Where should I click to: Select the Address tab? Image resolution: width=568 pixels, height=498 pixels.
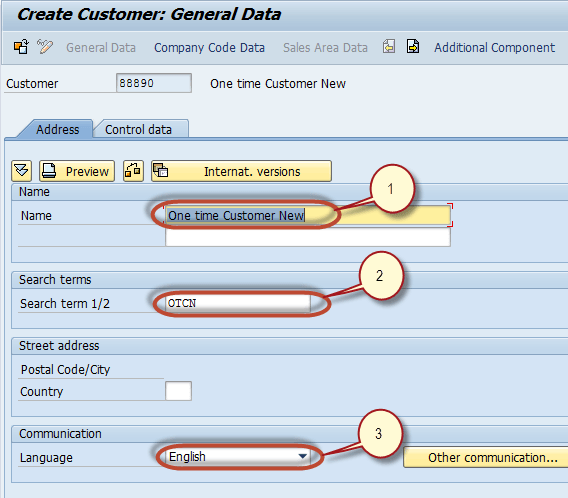(x=58, y=129)
